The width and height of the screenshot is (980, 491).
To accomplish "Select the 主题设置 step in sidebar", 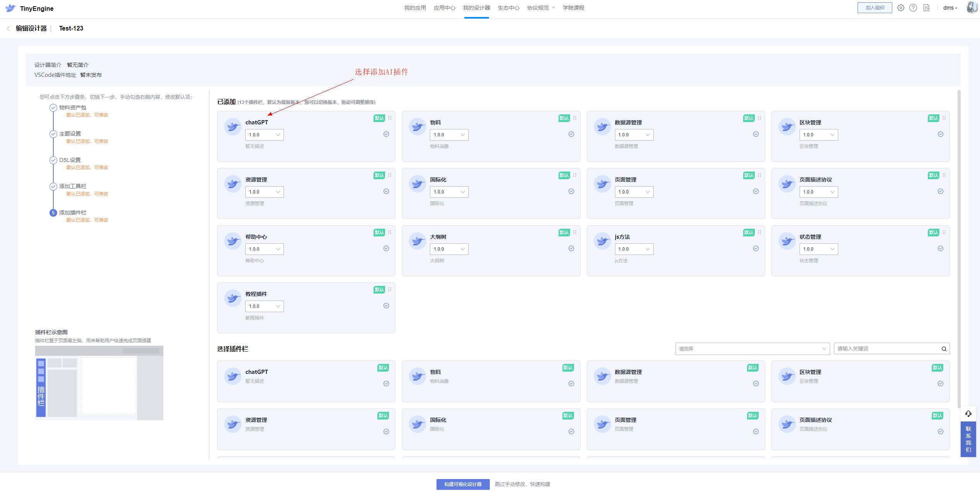I will (70, 134).
